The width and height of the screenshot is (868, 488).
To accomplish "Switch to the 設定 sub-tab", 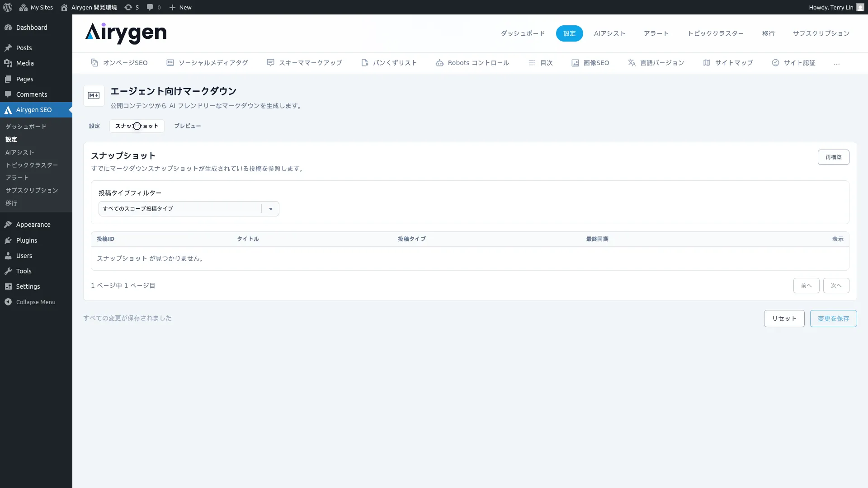I will point(94,126).
